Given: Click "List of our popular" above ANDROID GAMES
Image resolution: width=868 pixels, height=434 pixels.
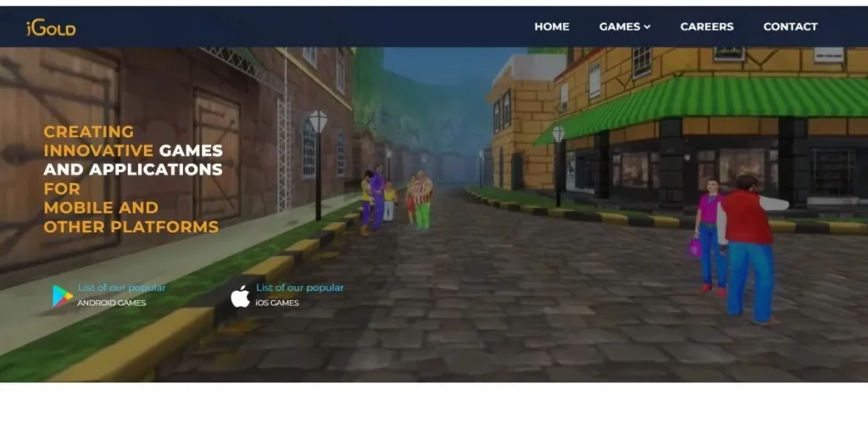Looking at the screenshot, I should [121, 287].
